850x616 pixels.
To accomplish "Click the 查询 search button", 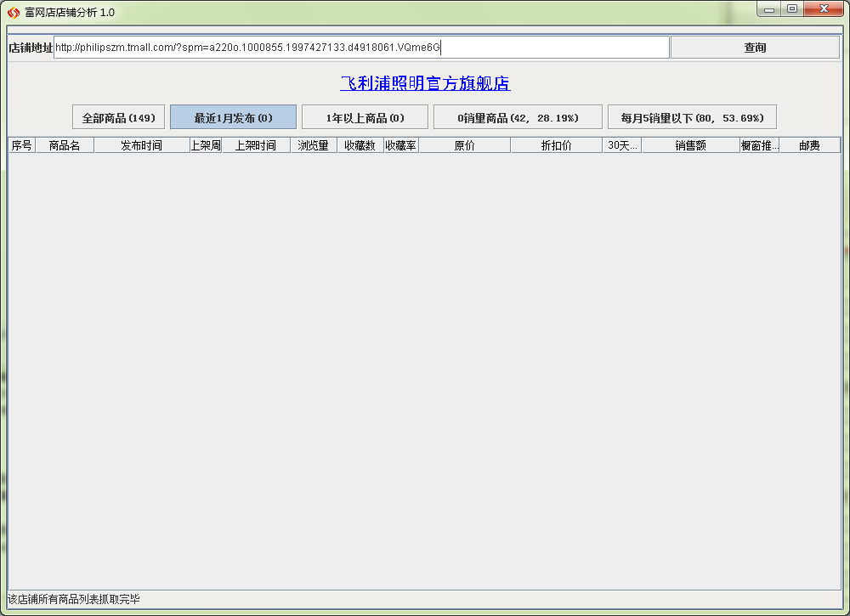I will coord(755,48).
